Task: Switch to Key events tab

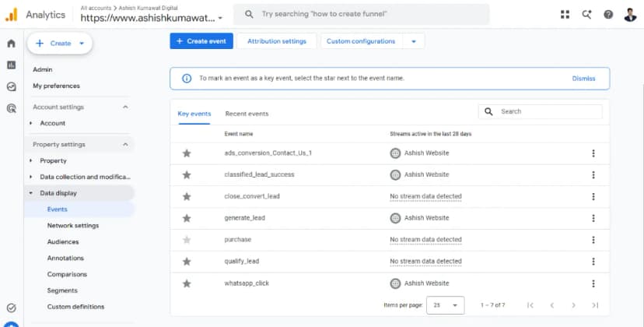Action: pyautogui.click(x=194, y=114)
